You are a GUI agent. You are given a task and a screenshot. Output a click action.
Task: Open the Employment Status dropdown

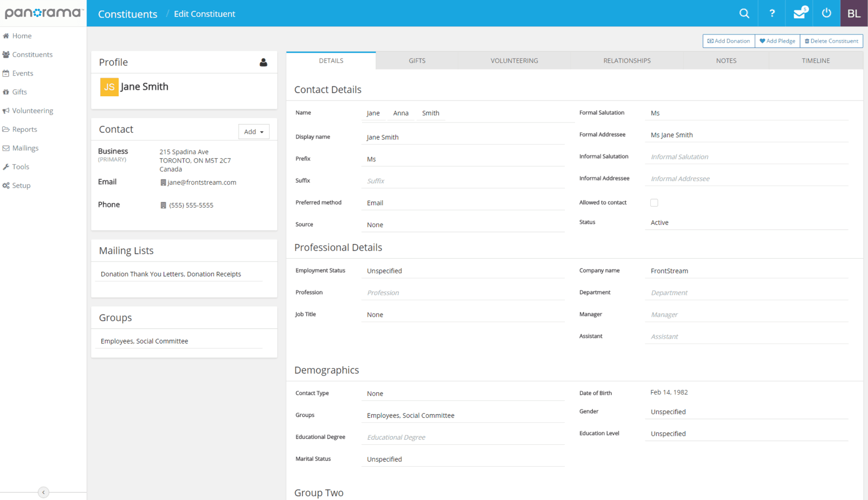tap(462, 271)
